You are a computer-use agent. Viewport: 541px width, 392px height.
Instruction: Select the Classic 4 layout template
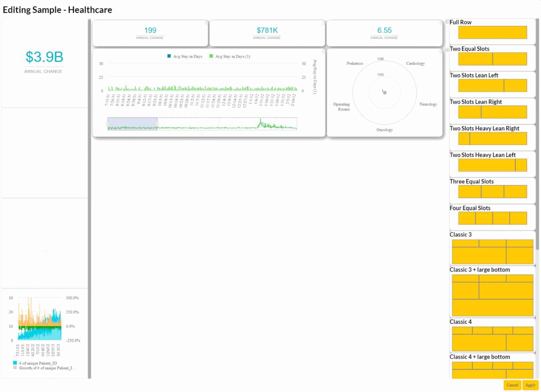pos(492,339)
